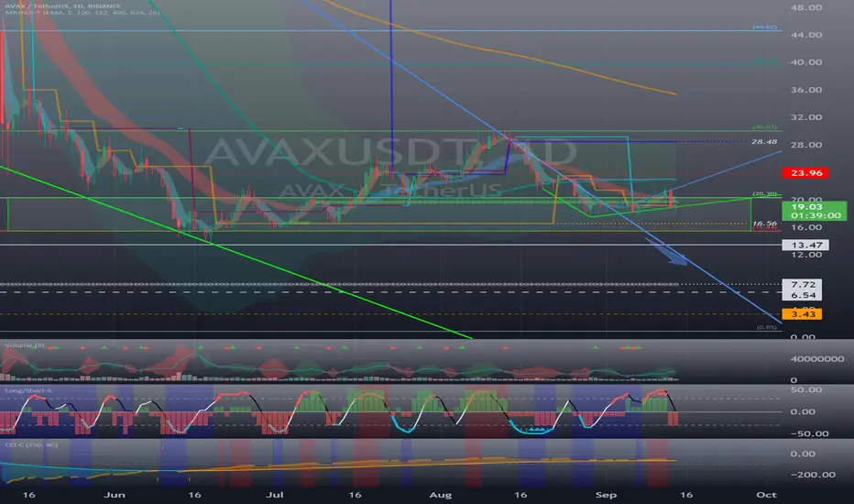The image size is (854, 504).
Task: Click the 7.72 price level label
Action: pyautogui.click(x=803, y=284)
